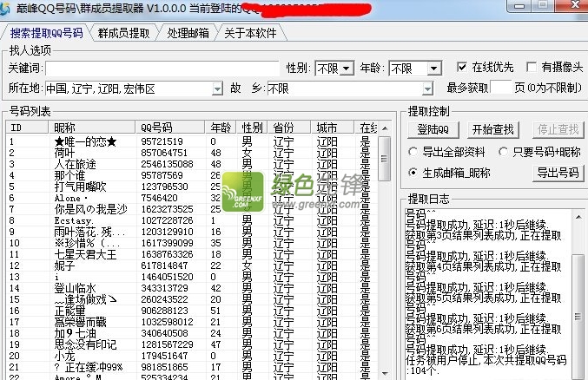This screenshot has width=588, height=380.
Task: Sort by the 昵称 column header
Action: (92, 128)
